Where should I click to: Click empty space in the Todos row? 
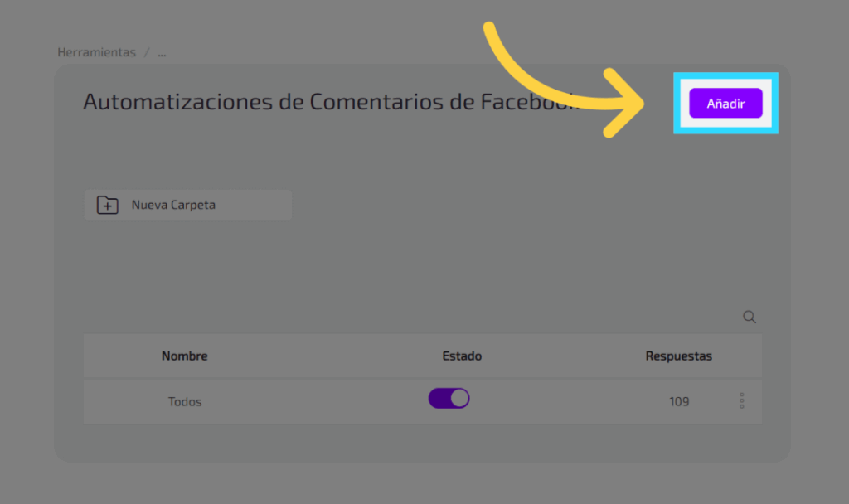pos(315,402)
